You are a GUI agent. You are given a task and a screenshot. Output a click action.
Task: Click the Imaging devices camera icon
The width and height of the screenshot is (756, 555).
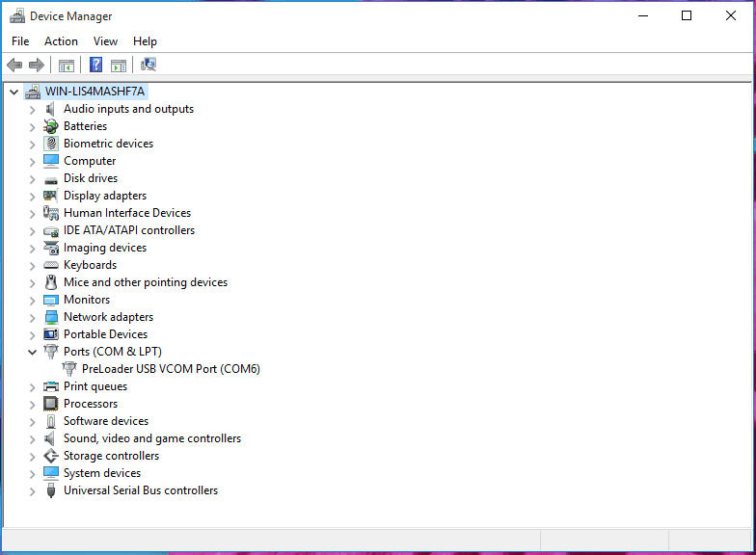pyautogui.click(x=51, y=248)
